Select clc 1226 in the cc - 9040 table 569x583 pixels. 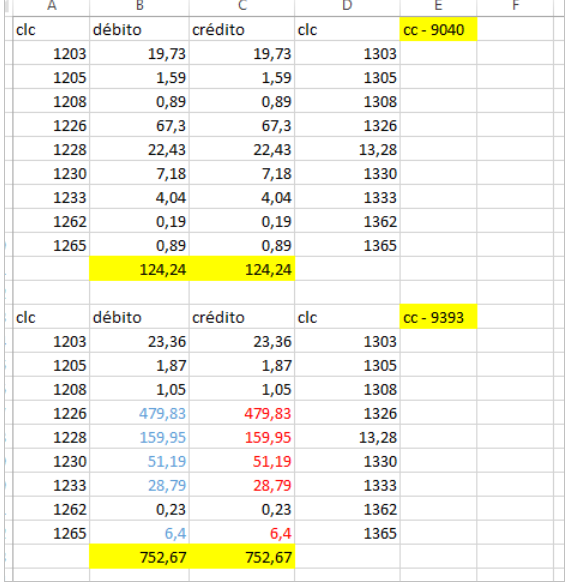click(51, 125)
